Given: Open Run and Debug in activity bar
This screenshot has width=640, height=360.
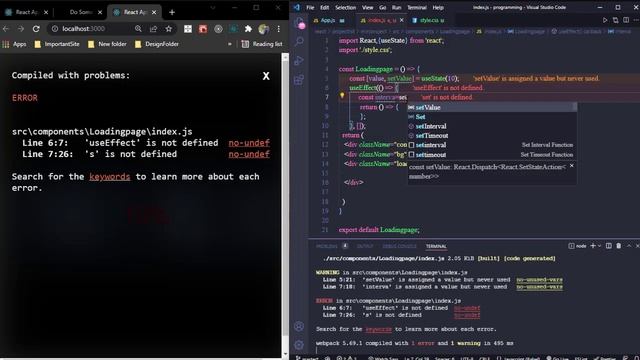Looking at the screenshot, I should point(299,60).
